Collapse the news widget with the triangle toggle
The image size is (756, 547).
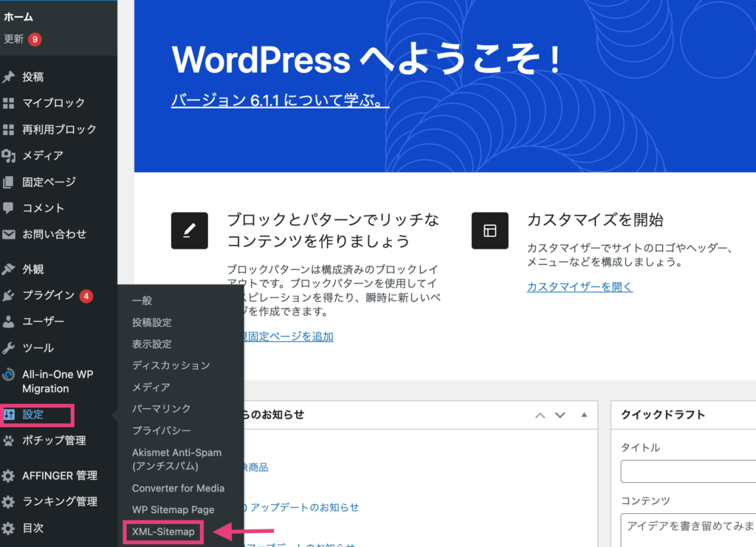click(584, 414)
